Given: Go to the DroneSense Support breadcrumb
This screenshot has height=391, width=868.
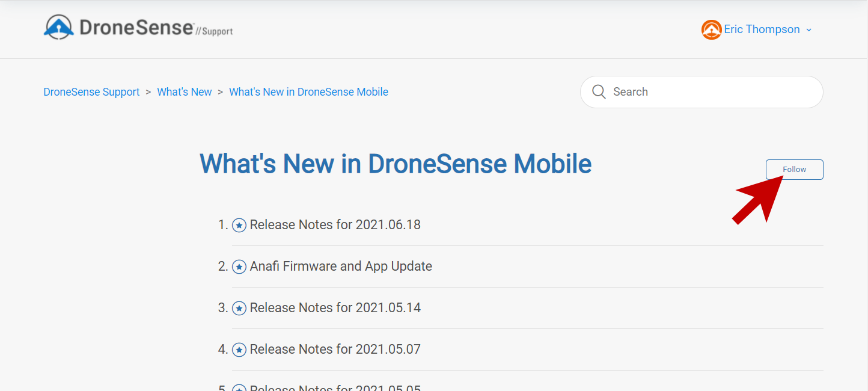Looking at the screenshot, I should (91, 92).
